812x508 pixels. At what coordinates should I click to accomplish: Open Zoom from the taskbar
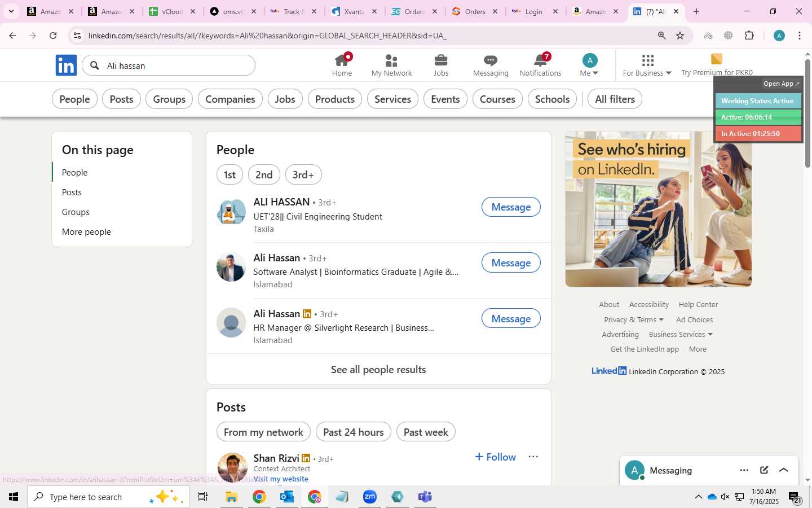tap(370, 497)
